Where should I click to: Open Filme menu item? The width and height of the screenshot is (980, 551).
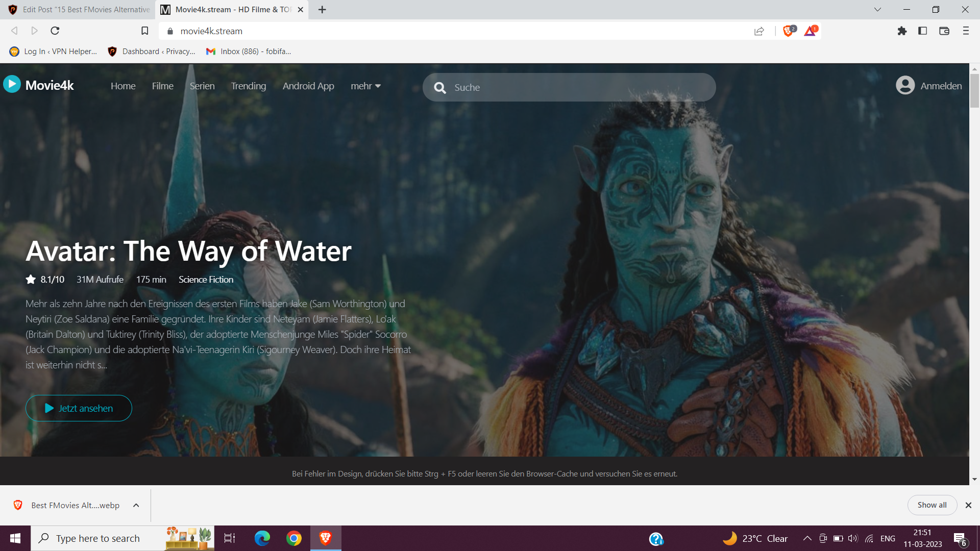pyautogui.click(x=163, y=86)
